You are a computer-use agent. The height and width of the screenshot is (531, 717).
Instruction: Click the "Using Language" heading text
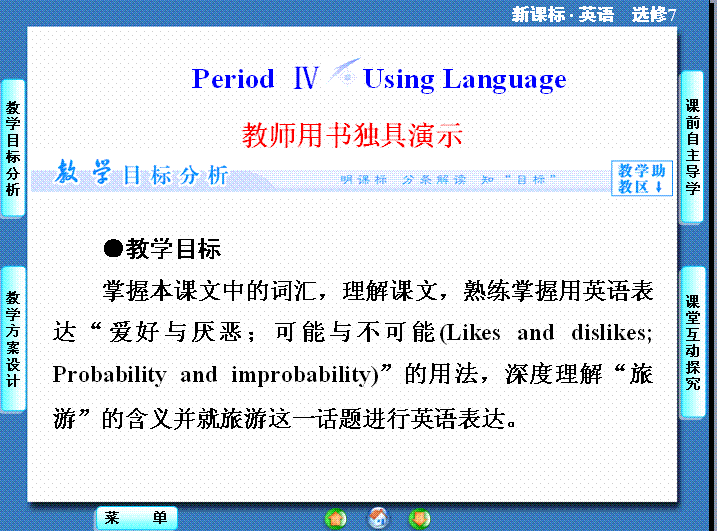click(x=464, y=79)
